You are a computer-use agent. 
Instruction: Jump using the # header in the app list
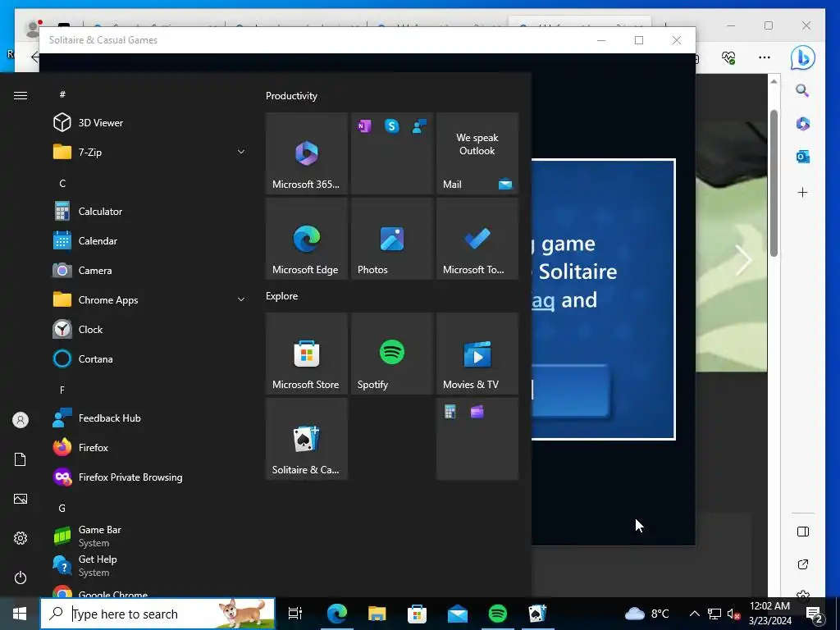(62, 94)
